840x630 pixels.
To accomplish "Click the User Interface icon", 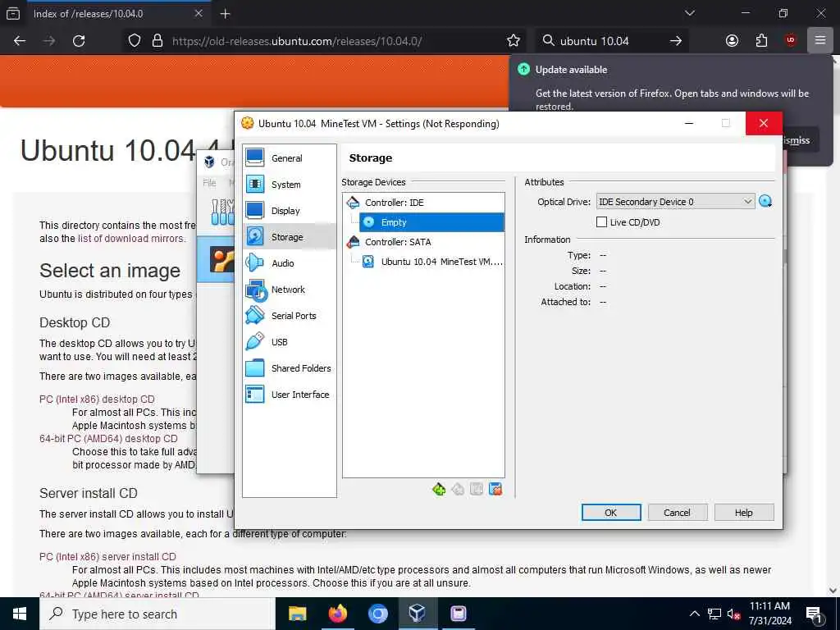I will [255, 395].
